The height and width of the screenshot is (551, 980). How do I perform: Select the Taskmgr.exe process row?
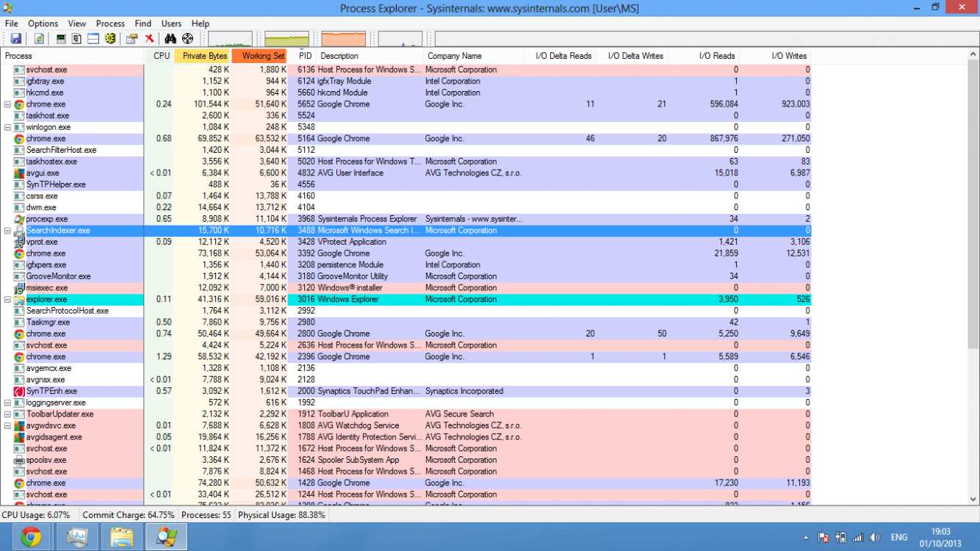click(x=406, y=323)
